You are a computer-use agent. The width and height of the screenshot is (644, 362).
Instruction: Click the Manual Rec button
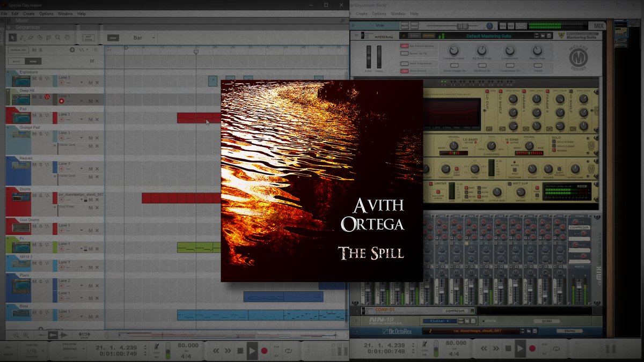[18, 50]
